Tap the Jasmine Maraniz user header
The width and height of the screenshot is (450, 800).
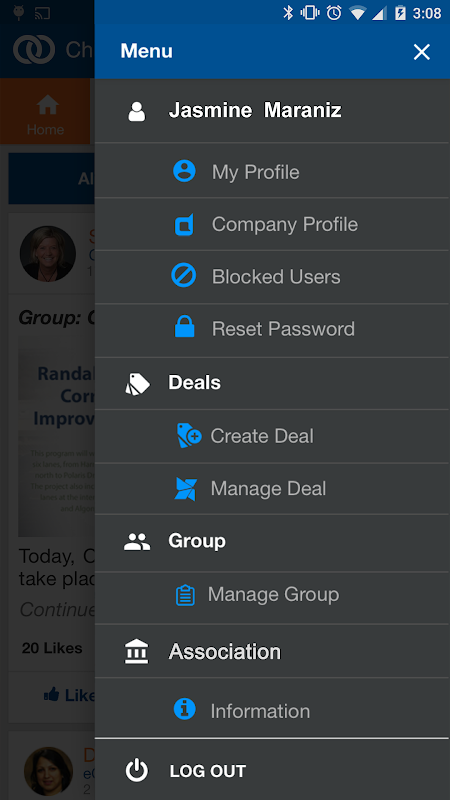[x=272, y=111]
